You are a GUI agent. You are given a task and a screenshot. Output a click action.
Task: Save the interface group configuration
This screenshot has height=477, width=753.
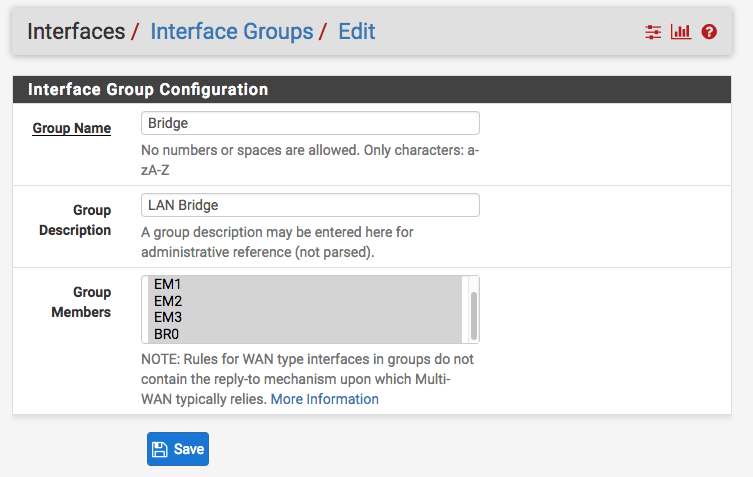tap(178, 449)
